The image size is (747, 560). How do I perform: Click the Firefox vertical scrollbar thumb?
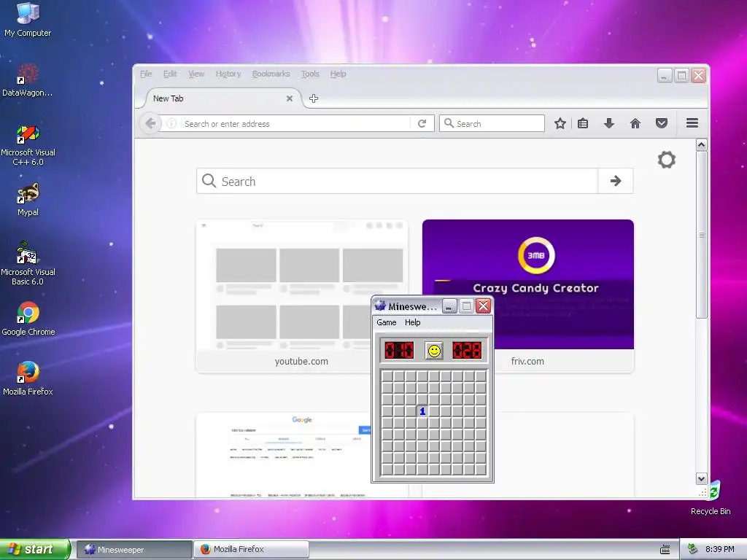[701, 235]
